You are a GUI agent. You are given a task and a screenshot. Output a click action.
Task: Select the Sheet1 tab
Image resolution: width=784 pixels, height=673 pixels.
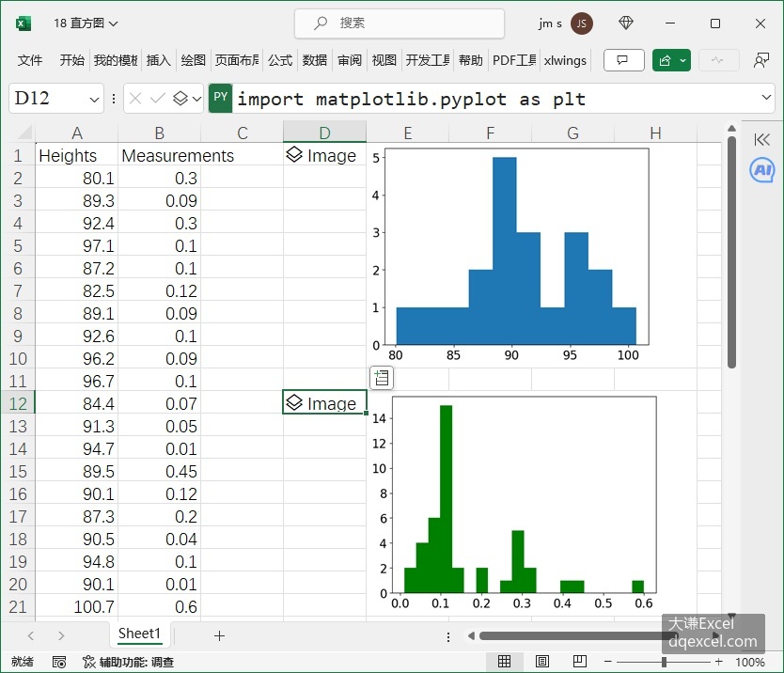click(139, 634)
